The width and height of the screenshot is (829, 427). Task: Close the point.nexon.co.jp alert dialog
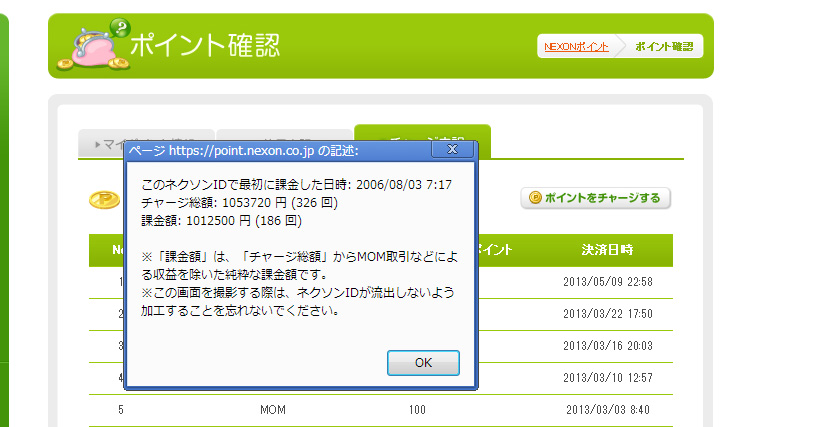click(x=453, y=150)
